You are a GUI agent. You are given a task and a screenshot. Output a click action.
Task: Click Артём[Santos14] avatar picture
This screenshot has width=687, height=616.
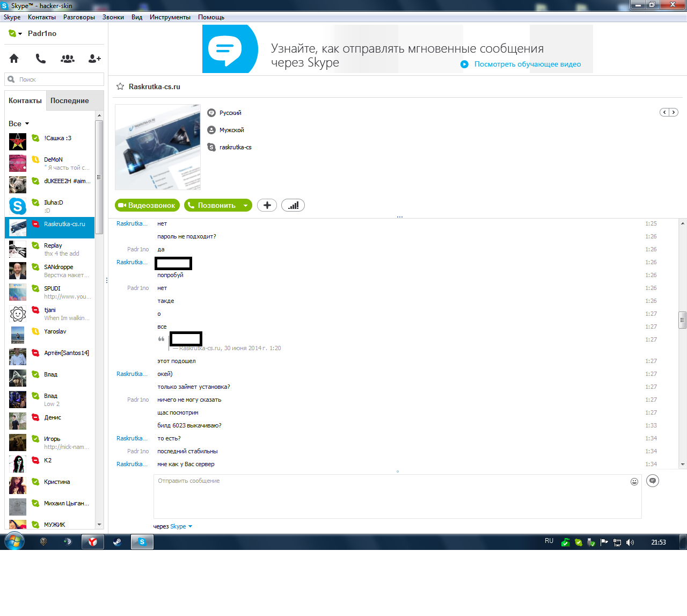point(18,357)
